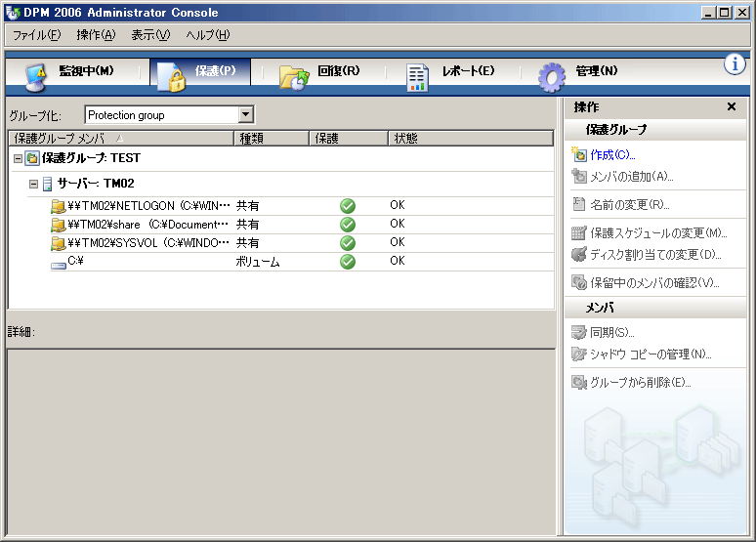Click 名前の変更(R)... action

pos(630,205)
